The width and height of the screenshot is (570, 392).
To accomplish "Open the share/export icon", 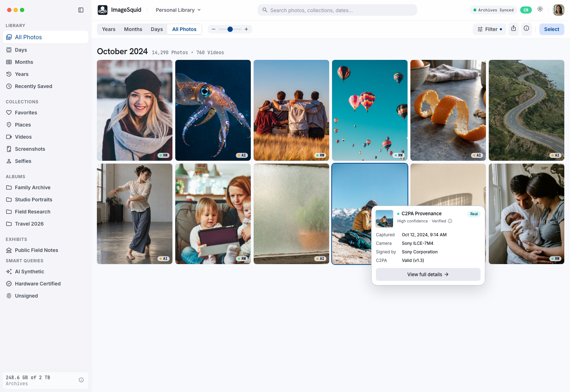I will (x=513, y=29).
